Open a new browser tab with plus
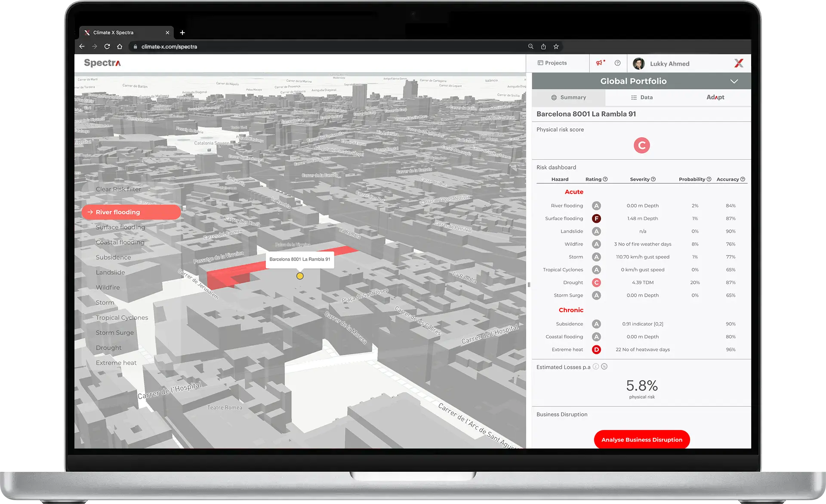Screen dimensions: 826x504 pos(182,33)
